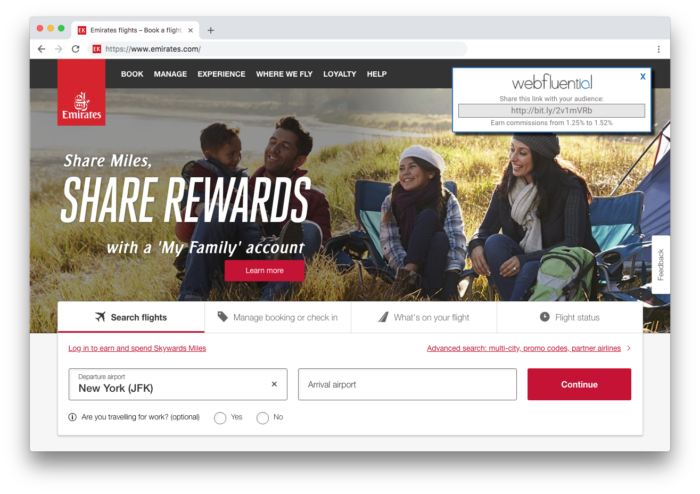
Task: Click the Arrival airport input field
Action: [x=407, y=384]
